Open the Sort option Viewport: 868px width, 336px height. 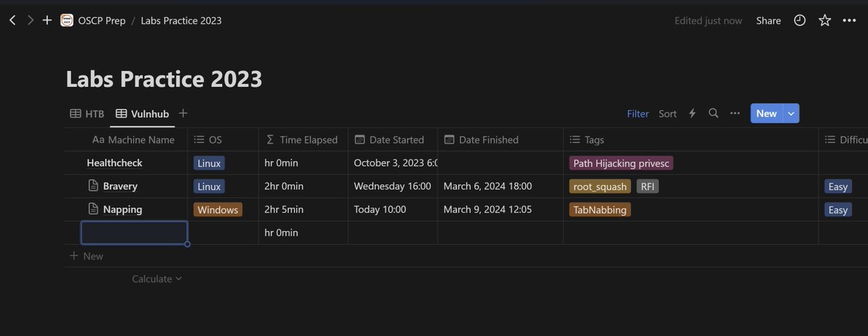click(x=668, y=113)
